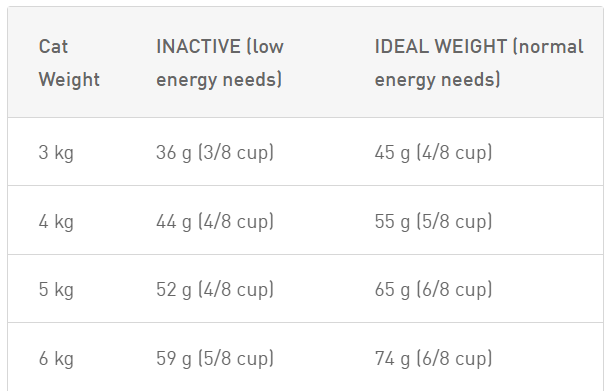Click the 55 g (5/8 cup) cell
This screenshot has width=615, height=391.
pyautogui.click(x=433, y=221)
